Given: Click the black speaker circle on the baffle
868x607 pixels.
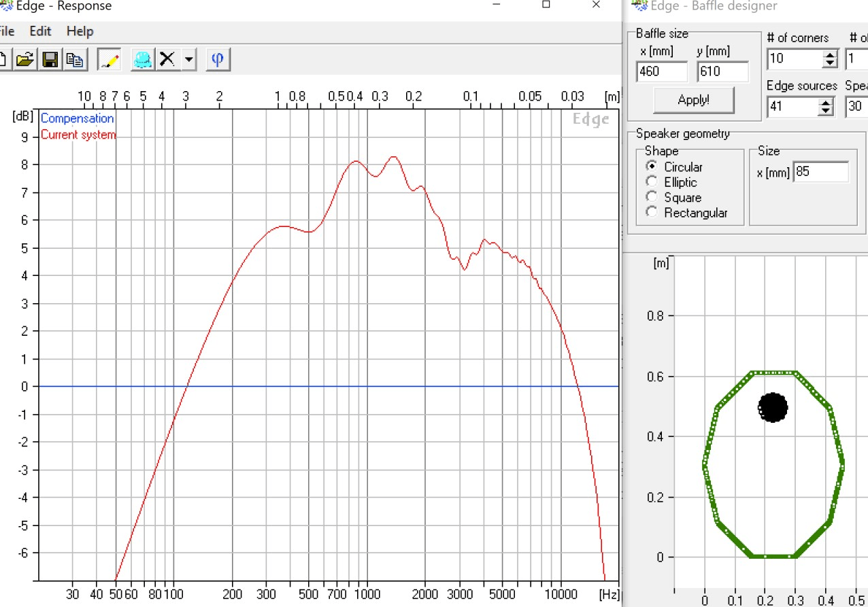Looking at the screenshot, I should (773, 407).
